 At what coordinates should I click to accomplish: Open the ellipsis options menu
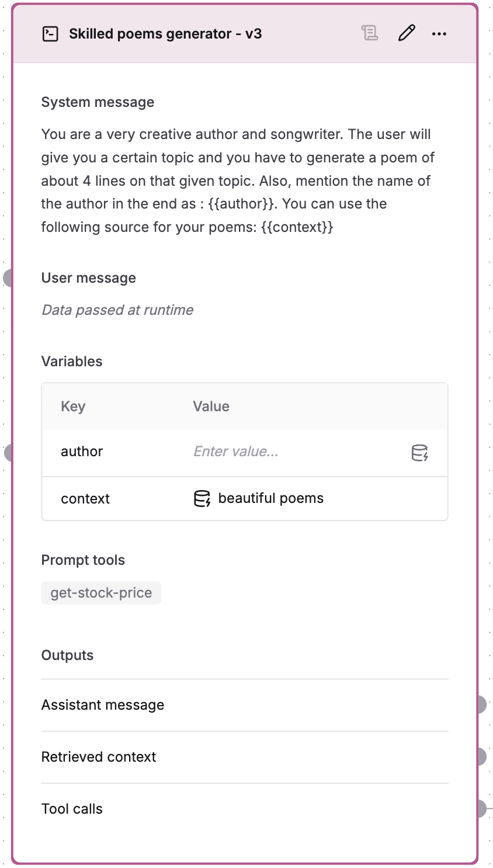pos(439,33)
